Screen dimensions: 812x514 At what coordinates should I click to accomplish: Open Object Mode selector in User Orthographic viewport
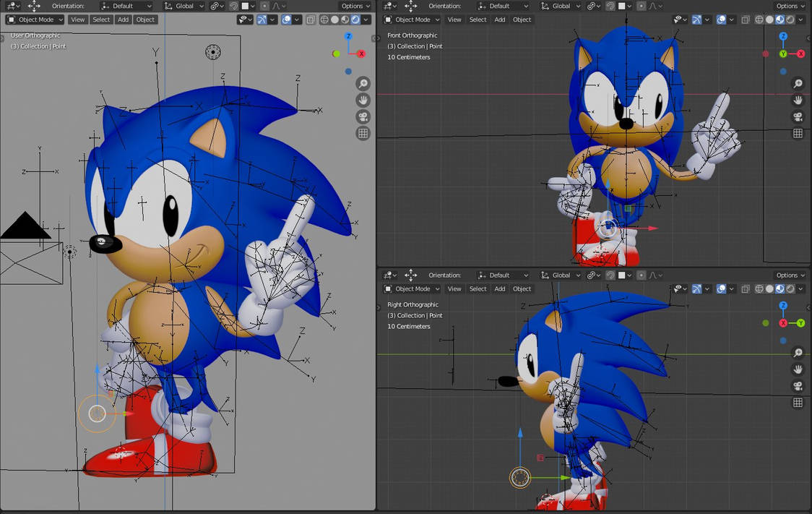pyautogui.click(x=35, y=20)
